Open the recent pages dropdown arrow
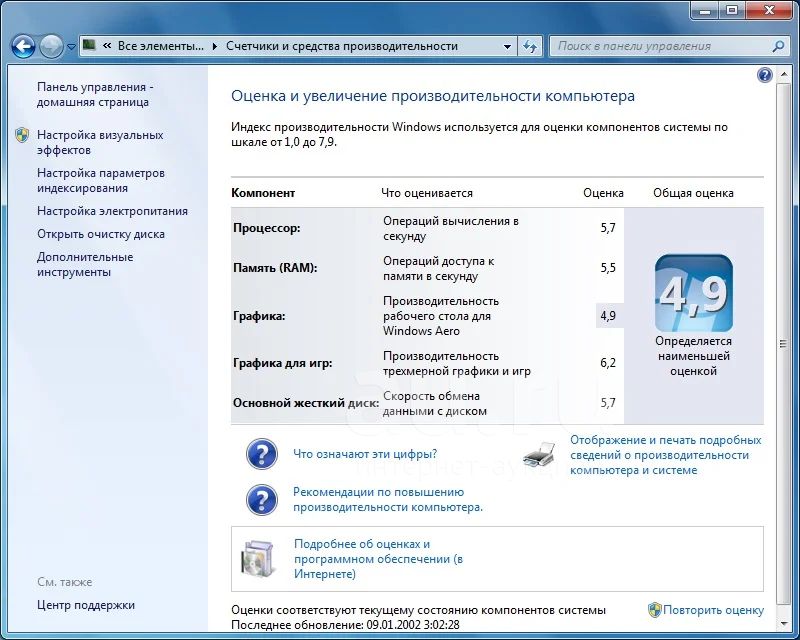 72,46
